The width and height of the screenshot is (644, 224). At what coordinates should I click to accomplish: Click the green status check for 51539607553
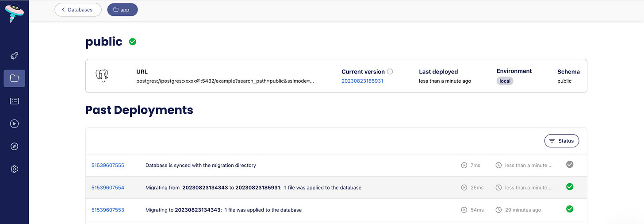click(570, 209)
